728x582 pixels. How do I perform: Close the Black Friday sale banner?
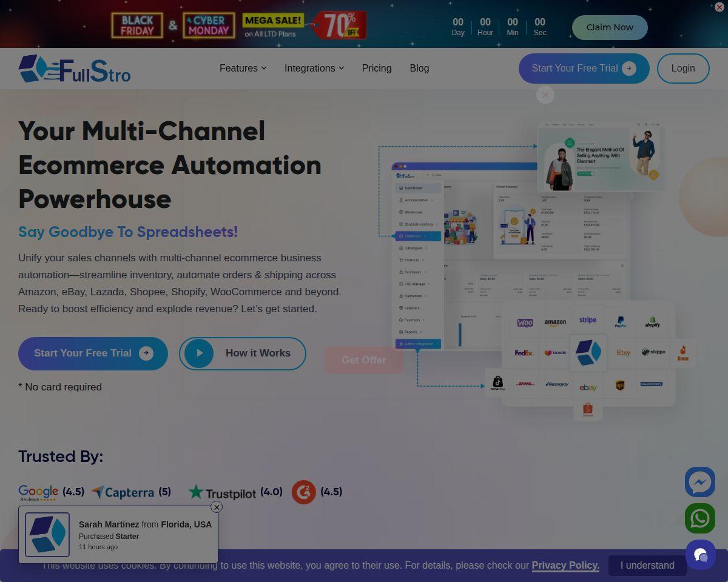point(720,7)
